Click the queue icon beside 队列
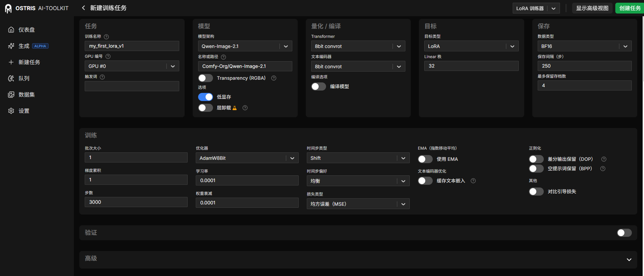 tap(11, 78)
